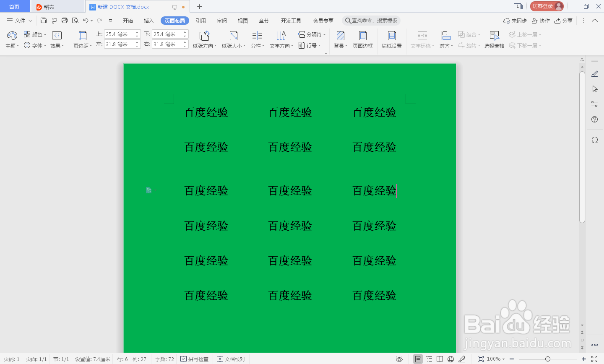The width and height of the screenshot is (604, 364).
Task: Click the Redo arrow icon
Action: pos(99,21)
